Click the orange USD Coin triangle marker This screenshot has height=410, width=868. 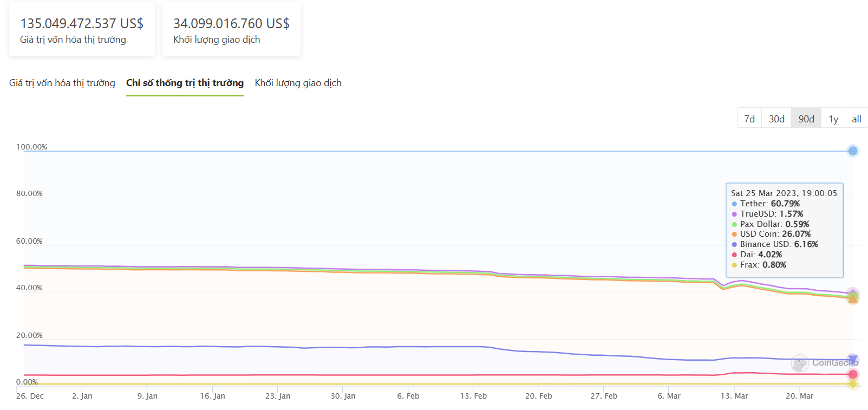click(853, 299)
